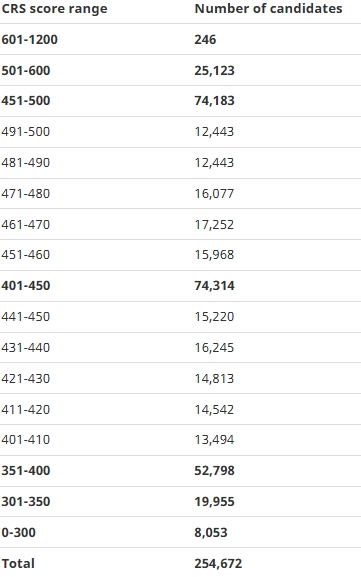Click the 441-450 score range cell

click(25, 316)
